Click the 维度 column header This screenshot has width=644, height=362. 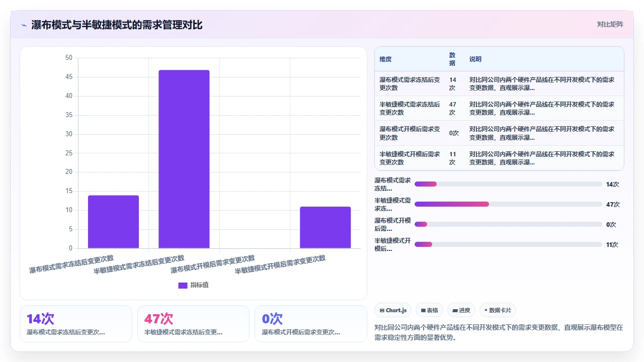coord(385,59)
